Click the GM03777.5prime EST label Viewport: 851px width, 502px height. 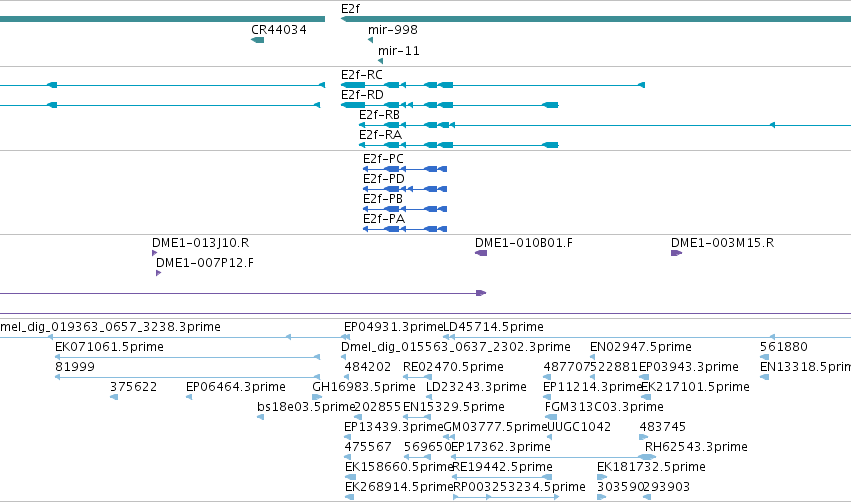point(496,428)
